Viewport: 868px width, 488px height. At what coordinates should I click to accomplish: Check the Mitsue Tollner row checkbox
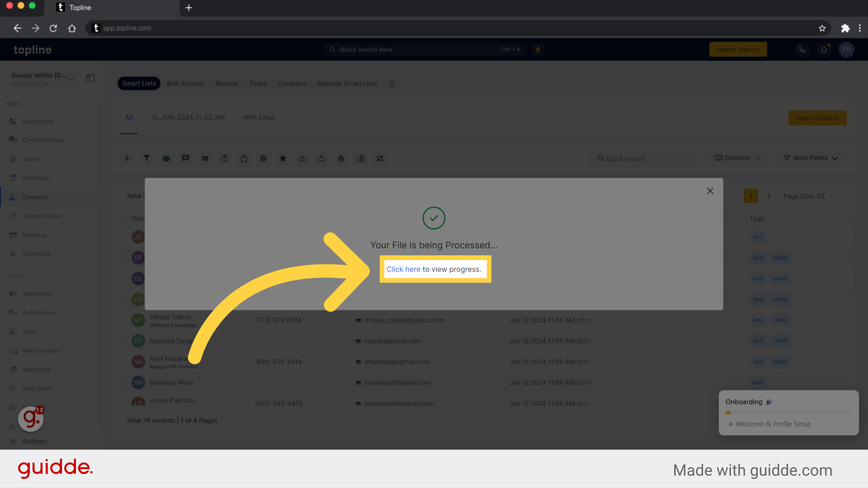(123, 320)
